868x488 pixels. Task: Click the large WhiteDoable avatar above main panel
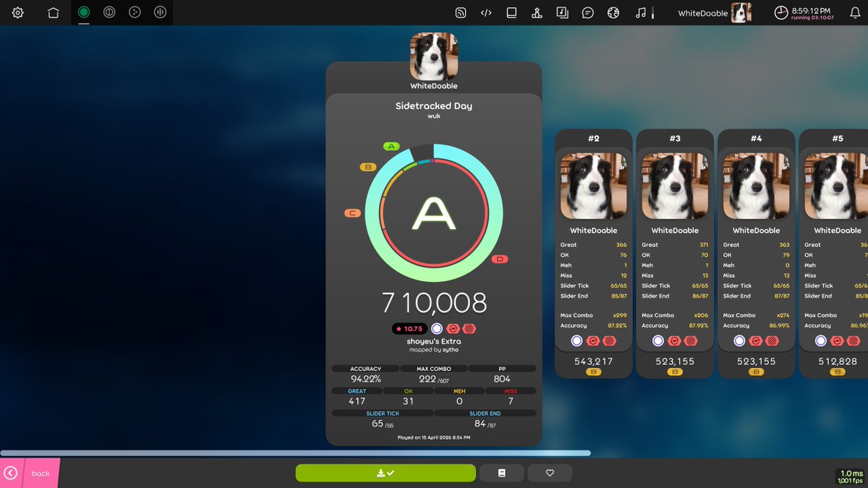click(x=433, y=56)
